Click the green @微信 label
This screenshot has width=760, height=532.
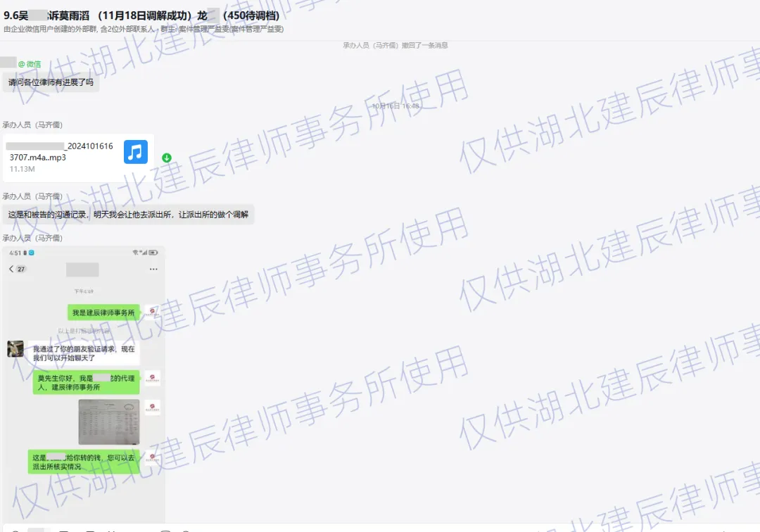30,64
